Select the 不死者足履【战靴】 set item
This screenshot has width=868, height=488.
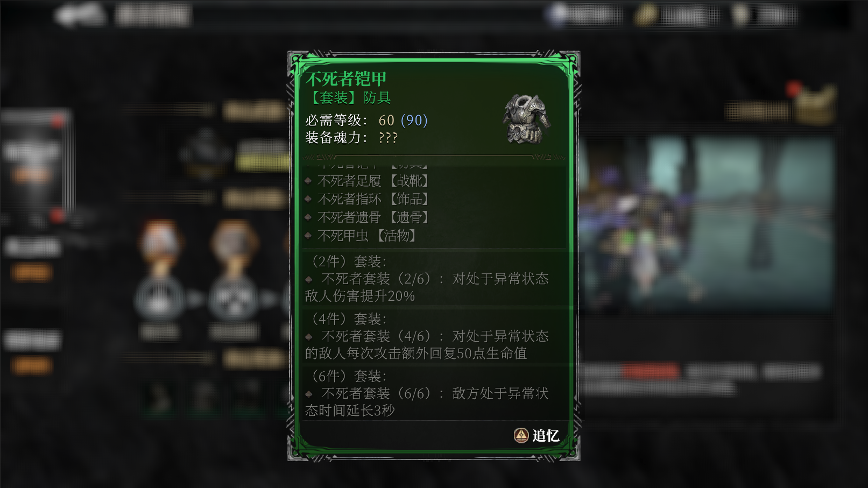373,181
